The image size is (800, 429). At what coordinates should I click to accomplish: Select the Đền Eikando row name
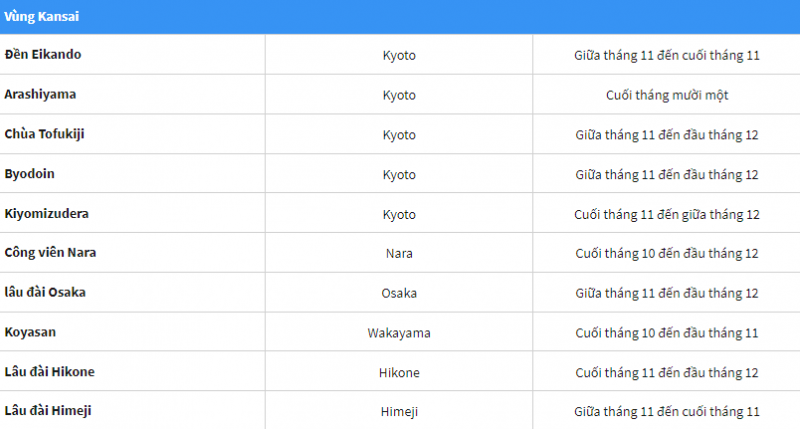(43, 54)
